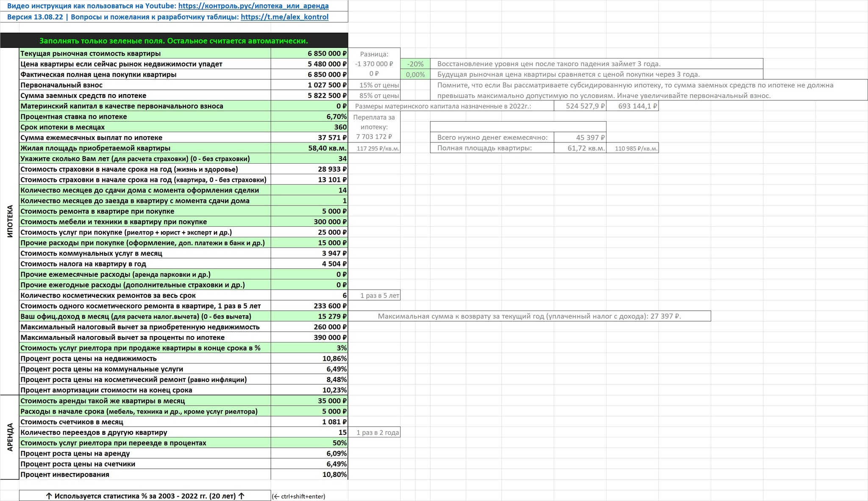This screenshot has height=501, width=868.
Task: Edit renovation cost cell 5 000 ₽ in ИПОТЕКА
Action: pyautogui.click(x=309, y=211)
